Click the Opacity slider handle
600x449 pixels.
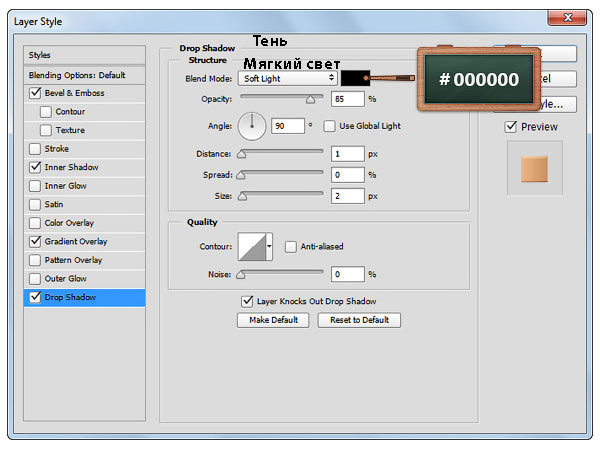point(310,100)
